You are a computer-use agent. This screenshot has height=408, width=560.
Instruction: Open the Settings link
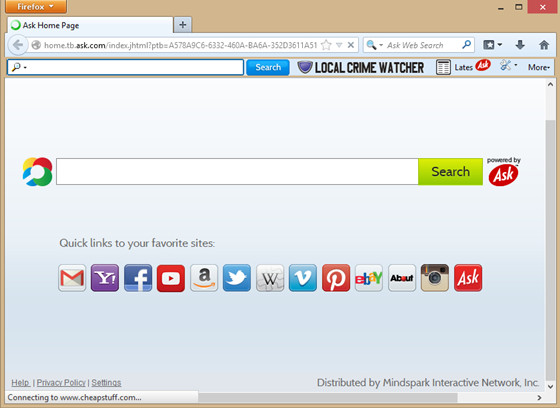[x=106, y=383]
